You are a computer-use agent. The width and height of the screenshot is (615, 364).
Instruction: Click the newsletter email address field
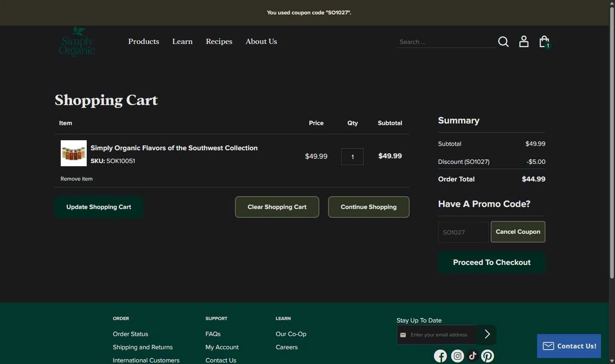(437, 335)
